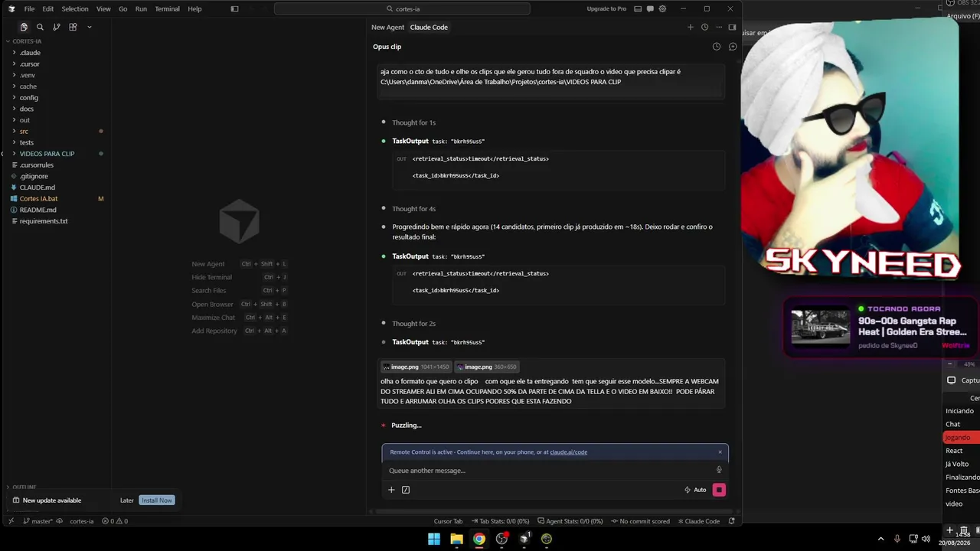Click the cortes-ia command search box
The height and width of the screenshot is (551, 980).
(x=402, y=9)
